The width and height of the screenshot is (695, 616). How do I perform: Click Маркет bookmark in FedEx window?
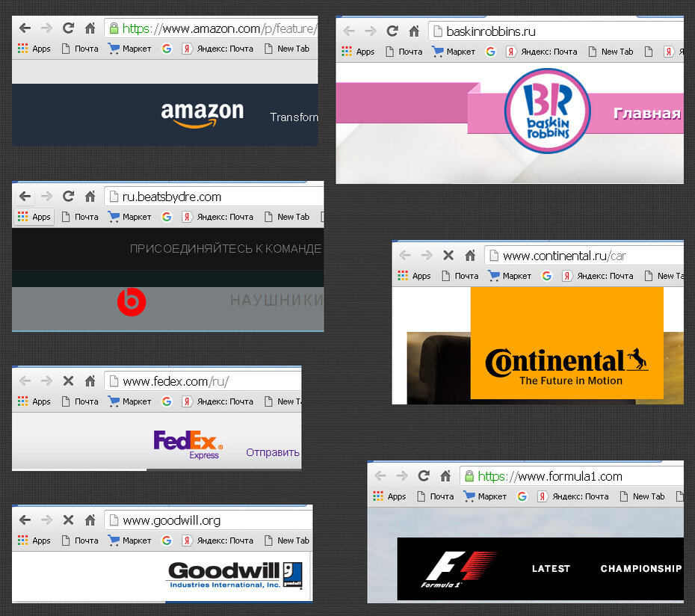pos(129,401)
